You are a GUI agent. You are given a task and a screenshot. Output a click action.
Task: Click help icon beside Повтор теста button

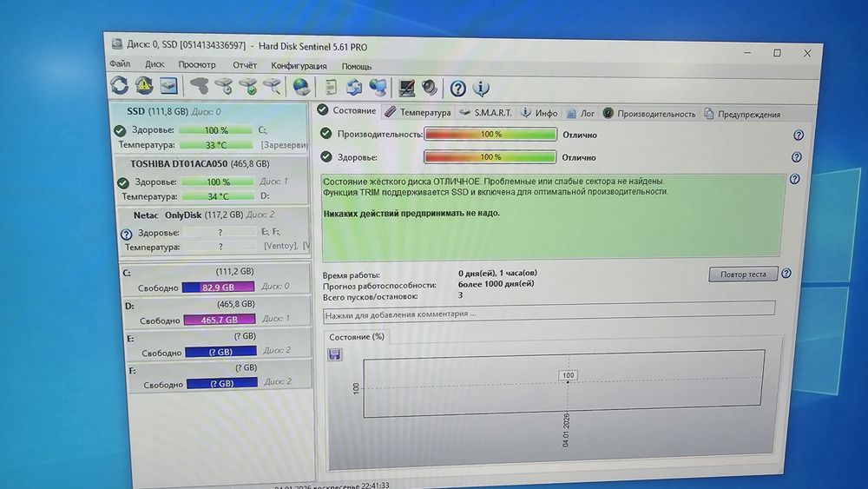[x=786, y=273]
